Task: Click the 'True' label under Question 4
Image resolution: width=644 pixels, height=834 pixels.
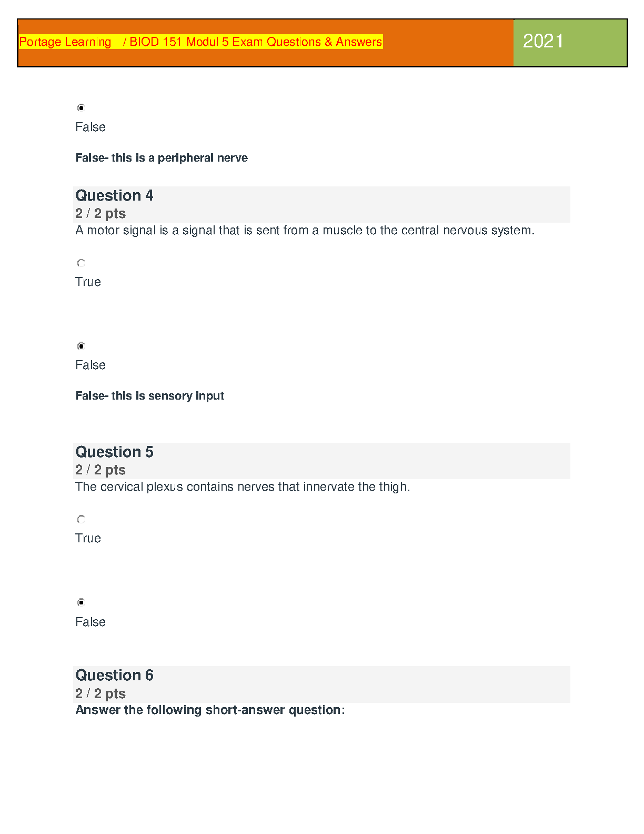Action: [88, 282]
